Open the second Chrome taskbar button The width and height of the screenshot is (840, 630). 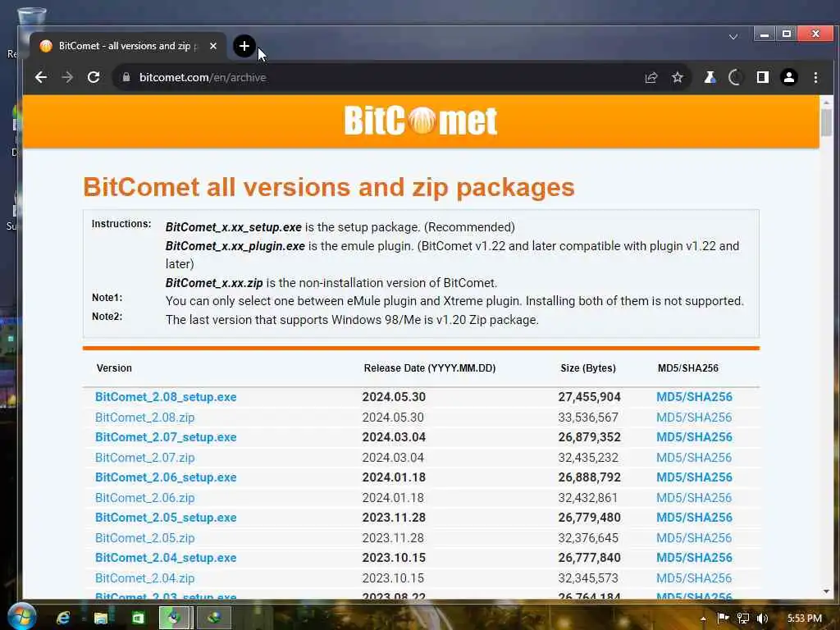[x=214, y=618]
